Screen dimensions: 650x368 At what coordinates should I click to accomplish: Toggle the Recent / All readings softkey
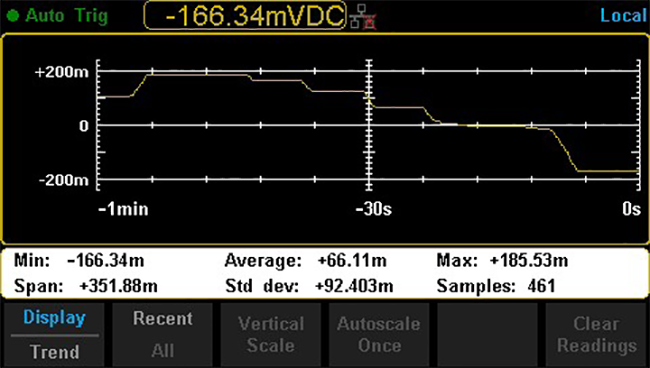click(x=162, y=334)
